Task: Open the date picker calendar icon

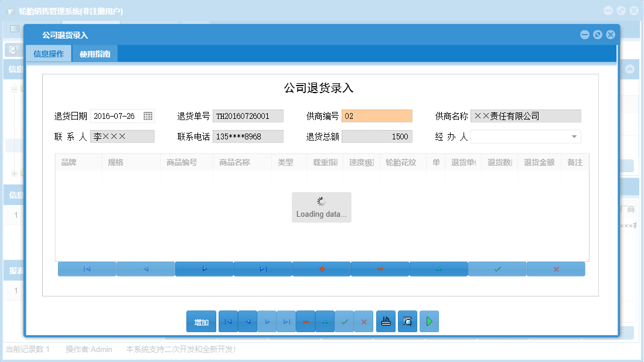Action: pos(148,115)
